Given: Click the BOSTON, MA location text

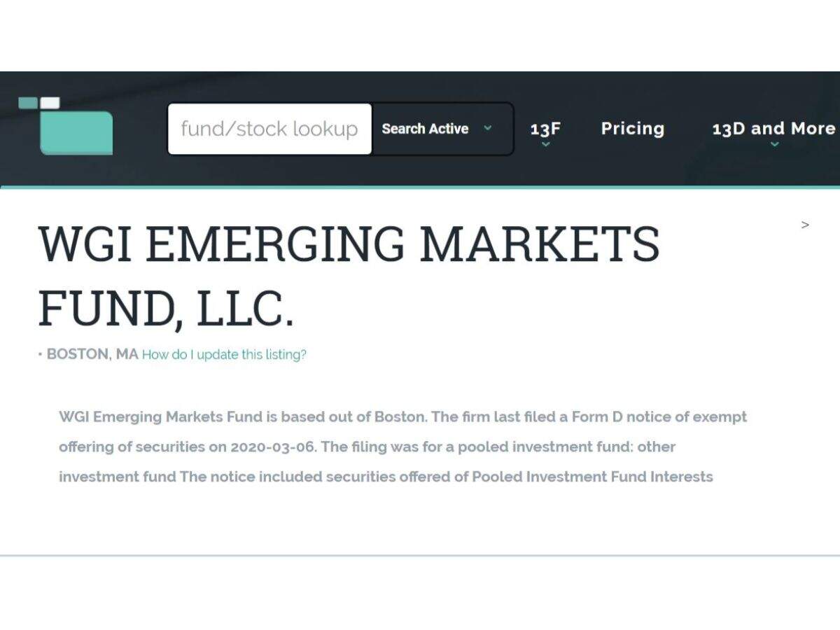Looking at the screenshot, I should point(92,354).
